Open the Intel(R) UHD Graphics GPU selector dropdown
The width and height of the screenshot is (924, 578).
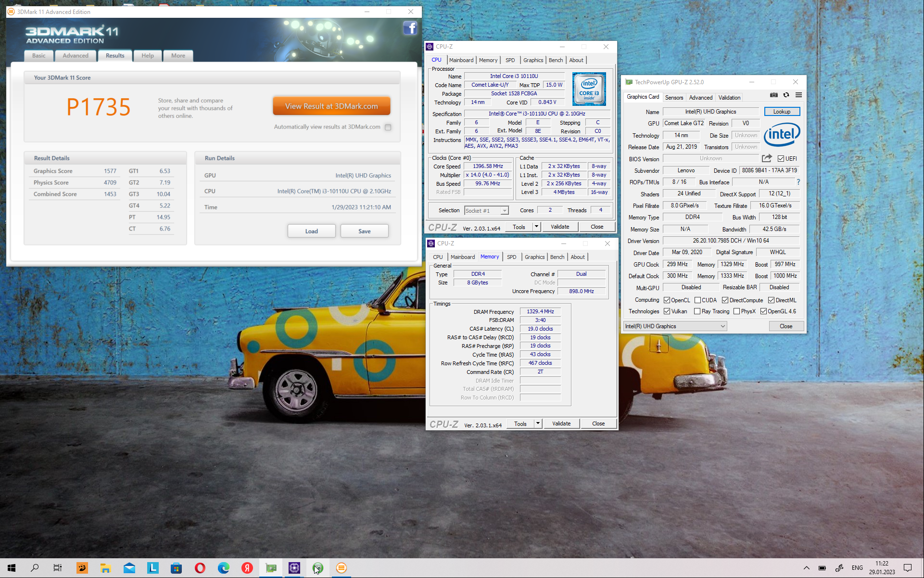tap(675, 326)
